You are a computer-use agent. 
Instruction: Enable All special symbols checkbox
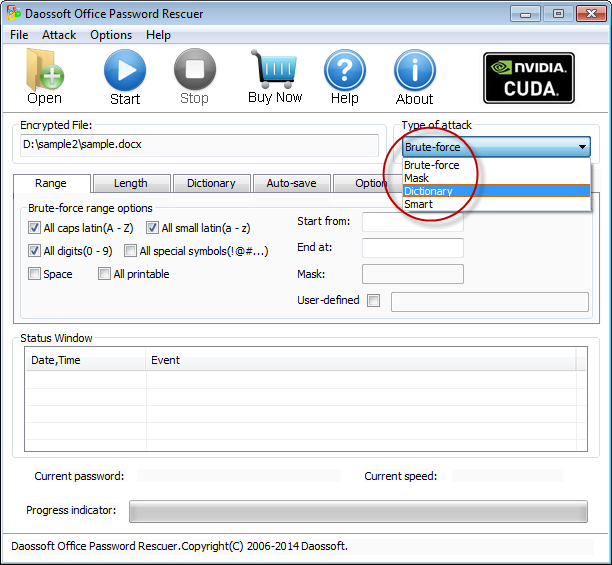(130, 251)
